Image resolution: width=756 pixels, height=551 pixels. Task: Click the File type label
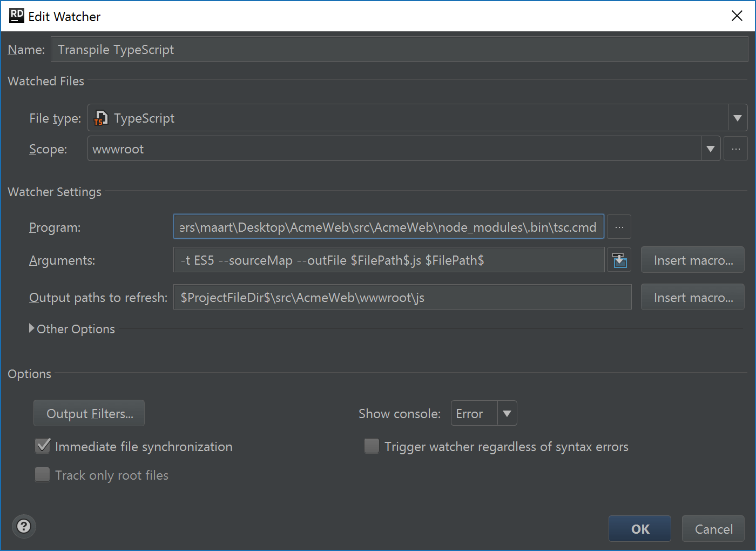(55, 118)
